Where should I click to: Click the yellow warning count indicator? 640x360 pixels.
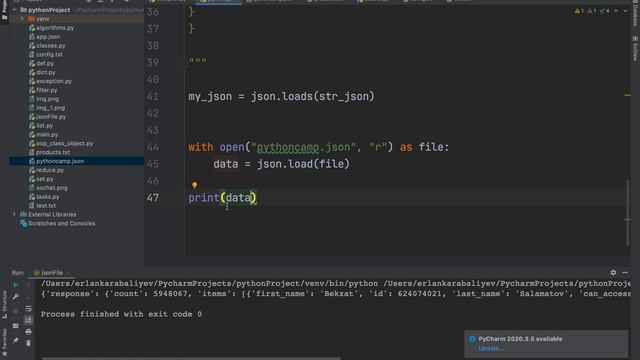(x=579, y=11)
